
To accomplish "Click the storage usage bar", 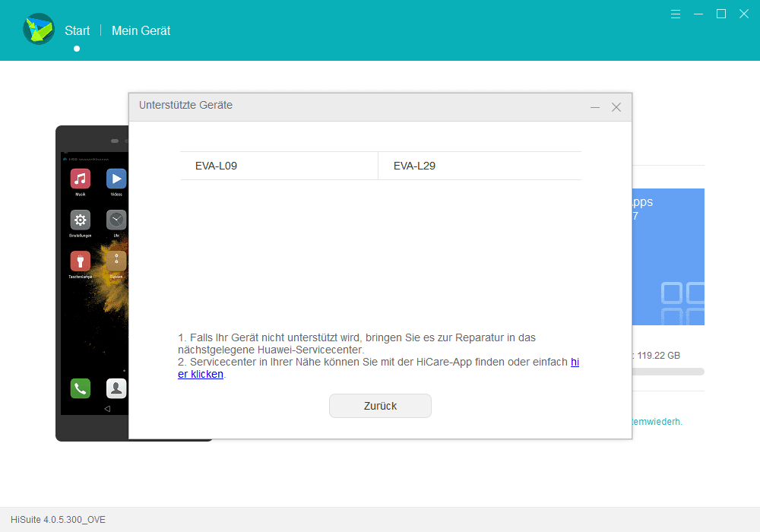I will tap(668, 372).
